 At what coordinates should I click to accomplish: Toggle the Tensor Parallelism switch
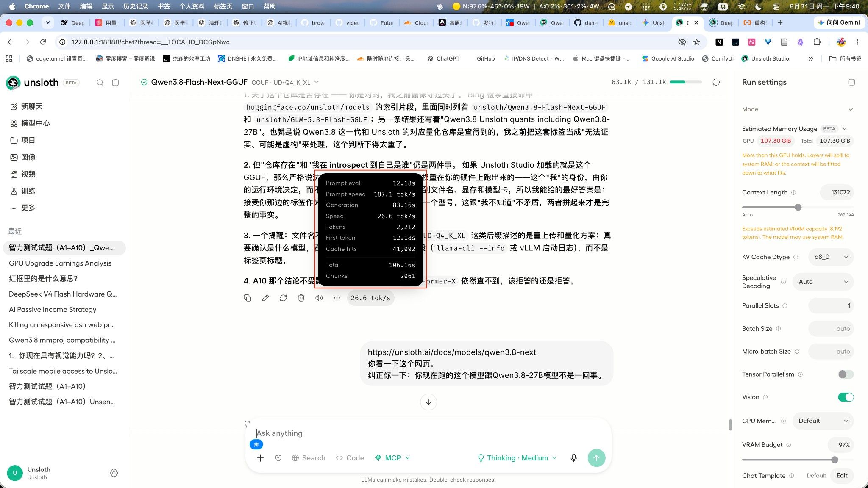(x=846, y=374)
